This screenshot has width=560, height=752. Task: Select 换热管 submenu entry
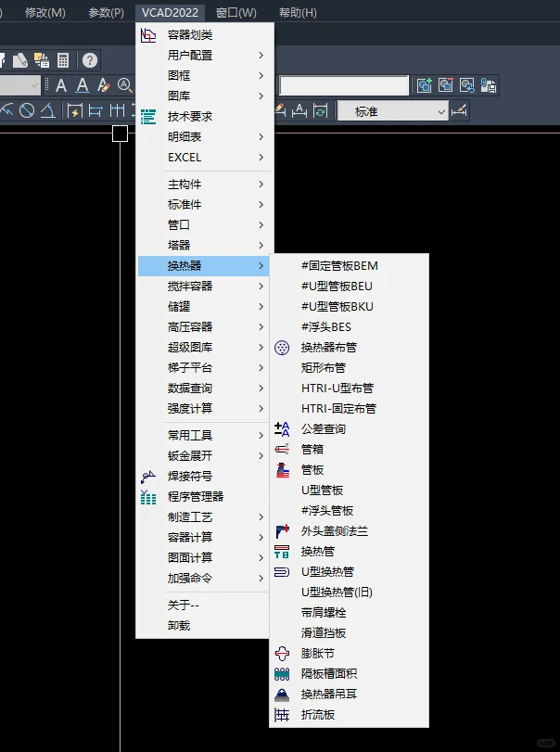349,552
